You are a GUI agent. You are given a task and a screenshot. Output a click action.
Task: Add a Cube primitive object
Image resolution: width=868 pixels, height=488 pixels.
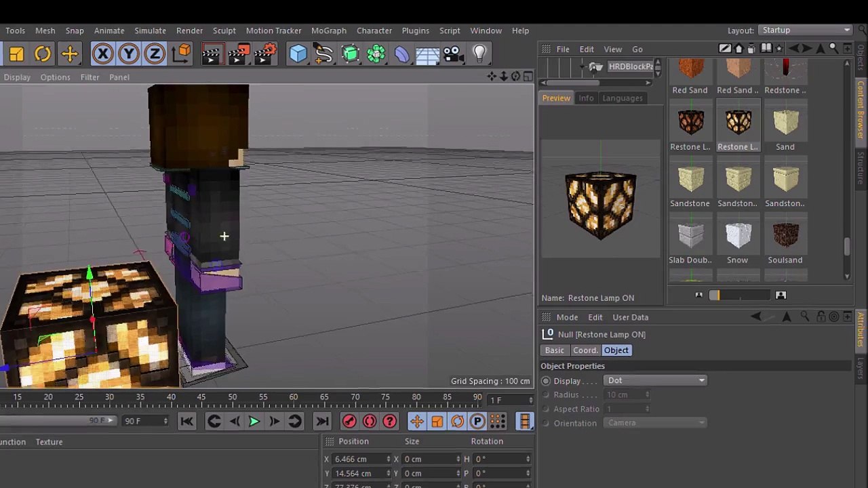pyautogui.click(x=298, y=54)
